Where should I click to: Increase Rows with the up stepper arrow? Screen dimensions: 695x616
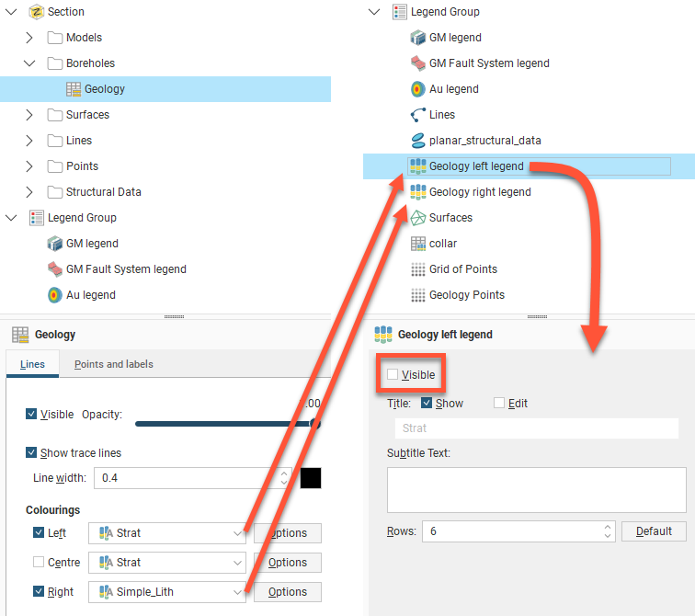[608, 527]
